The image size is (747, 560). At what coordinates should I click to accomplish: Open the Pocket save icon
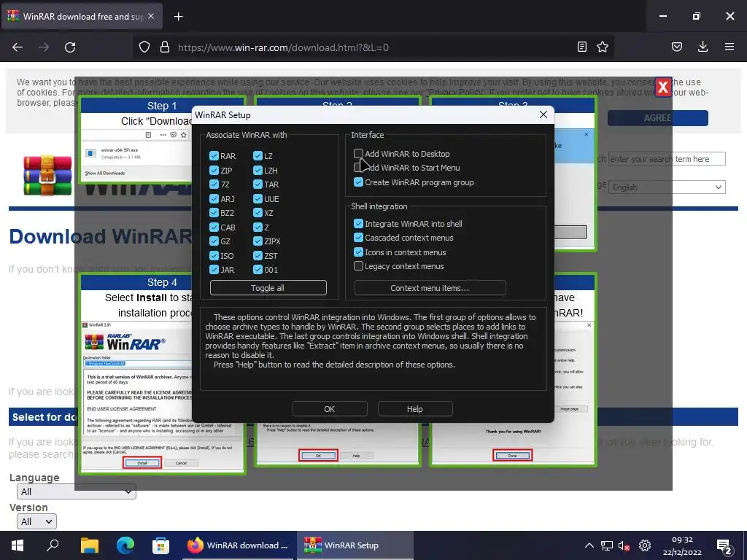point(677,47)
